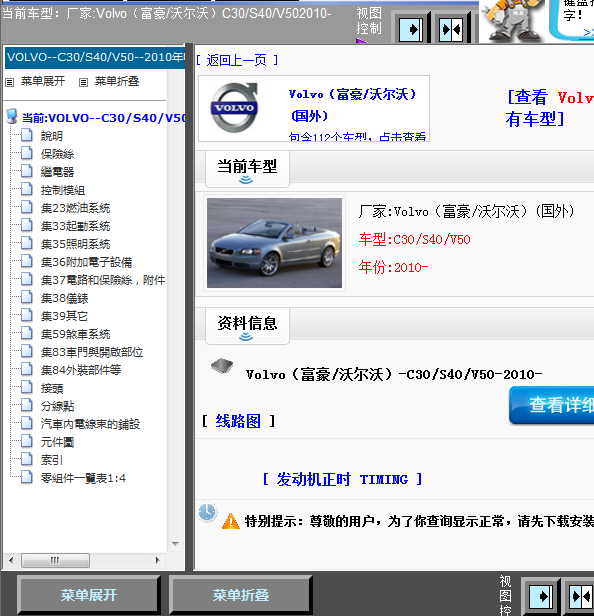
Task: Click the tree panel scroll-down arrow
Action: [176, 544]
